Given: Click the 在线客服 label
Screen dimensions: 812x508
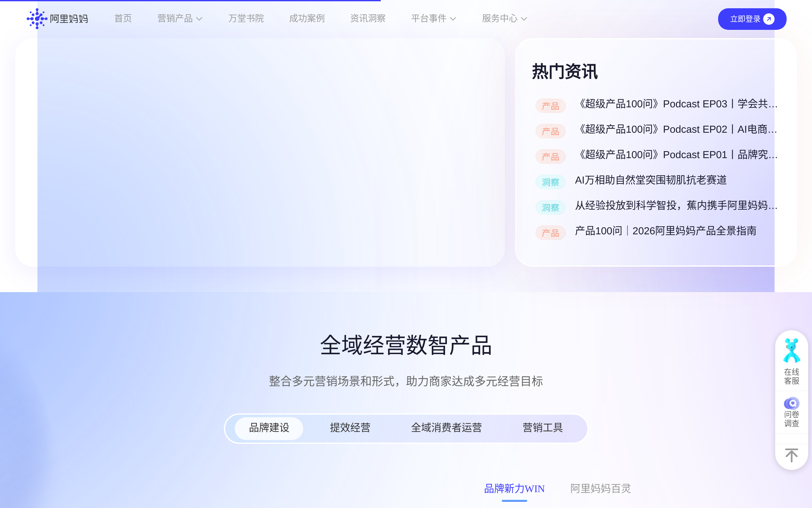Looking at the screenshot, I should (x=791, y=377).
